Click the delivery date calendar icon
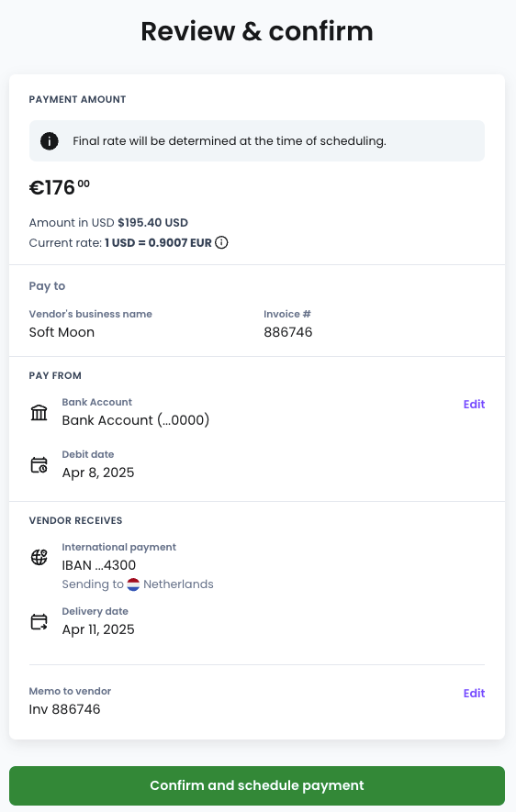The image size is (516, 812). (x=39, y=621)
